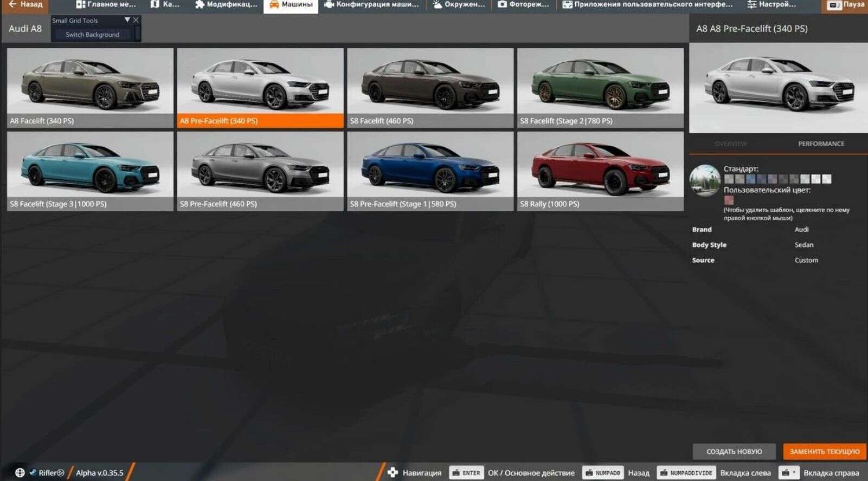Open the map tab icon
This screenshot has width=868, height=481.
155,5
